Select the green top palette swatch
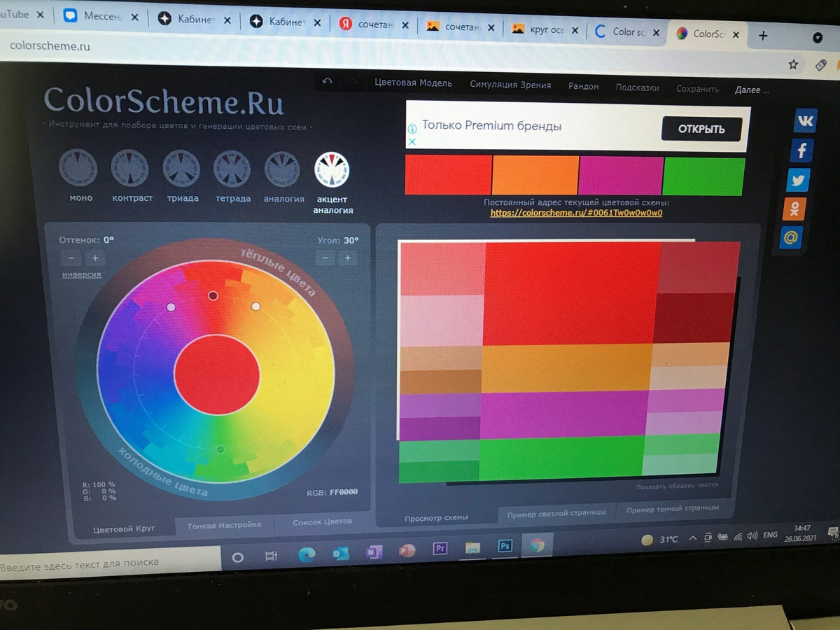Image resolution: width=840 pixels, height=630 pixels. tap(703, 177)
